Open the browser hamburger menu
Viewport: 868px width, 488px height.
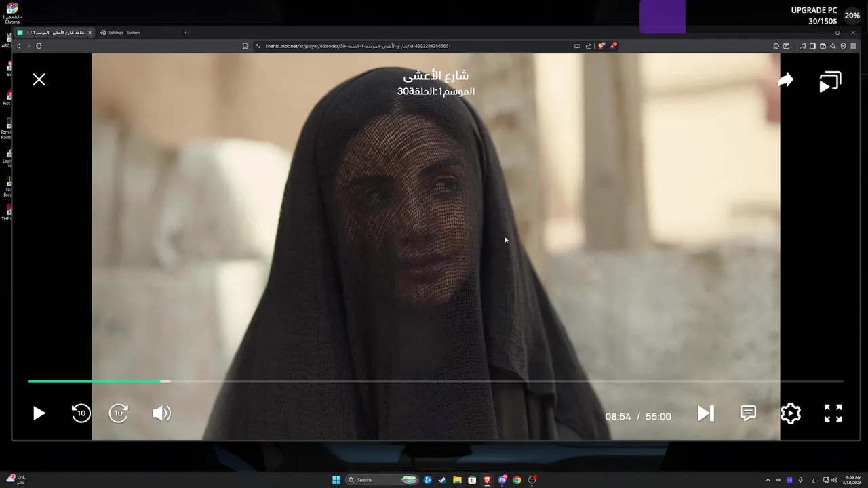click(x=853, y=46)
